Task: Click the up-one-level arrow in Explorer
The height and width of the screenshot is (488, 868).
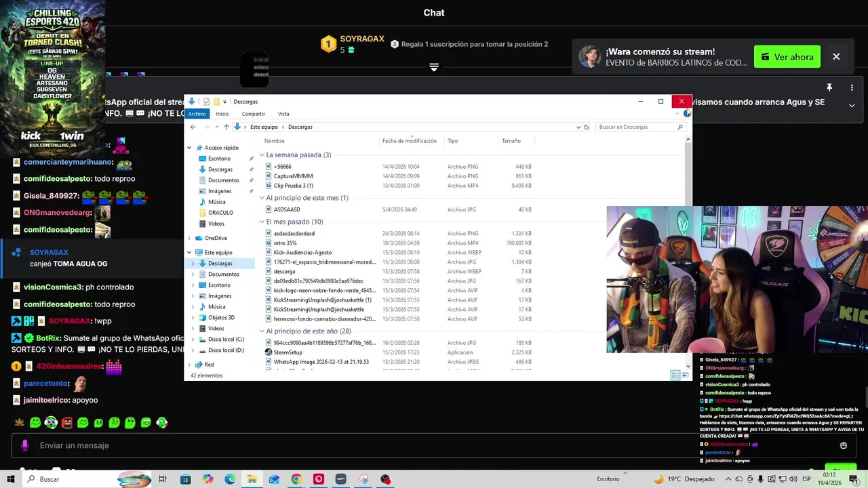Action: [x=226, y=127]
